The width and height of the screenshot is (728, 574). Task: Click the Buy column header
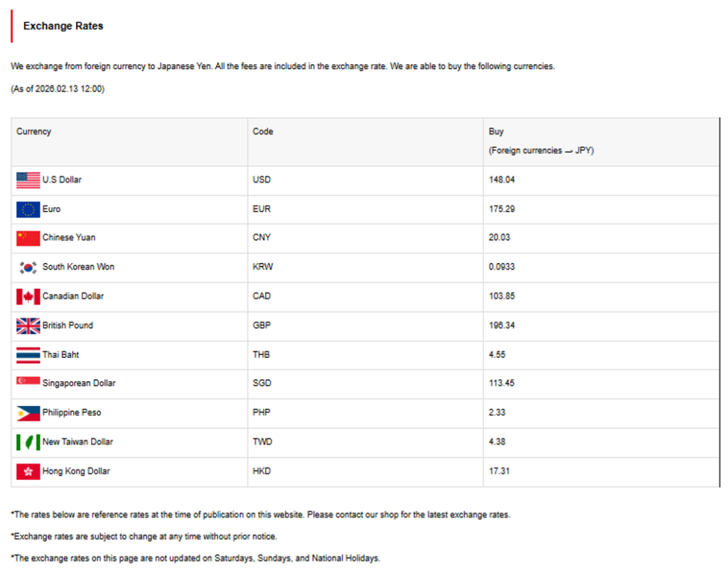click(x=496, y=132)
